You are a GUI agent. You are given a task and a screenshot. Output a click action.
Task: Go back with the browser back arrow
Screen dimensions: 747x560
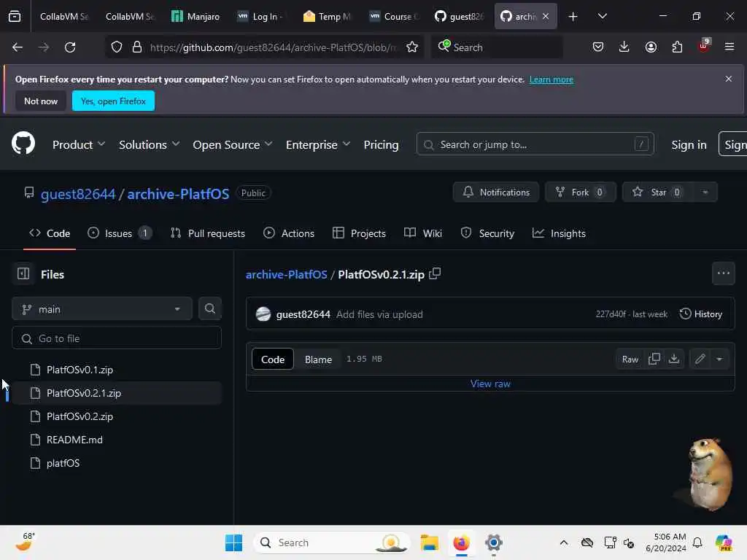(18, 47)
